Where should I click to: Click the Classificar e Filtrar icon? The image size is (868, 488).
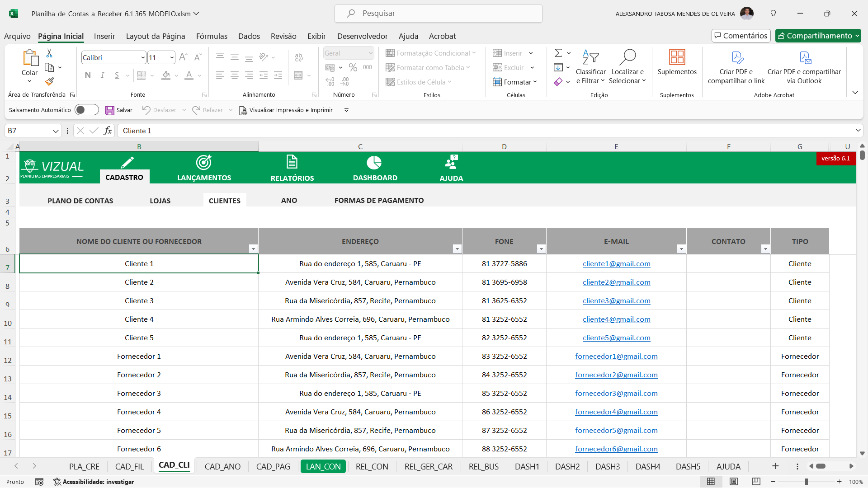click(590, 66)
